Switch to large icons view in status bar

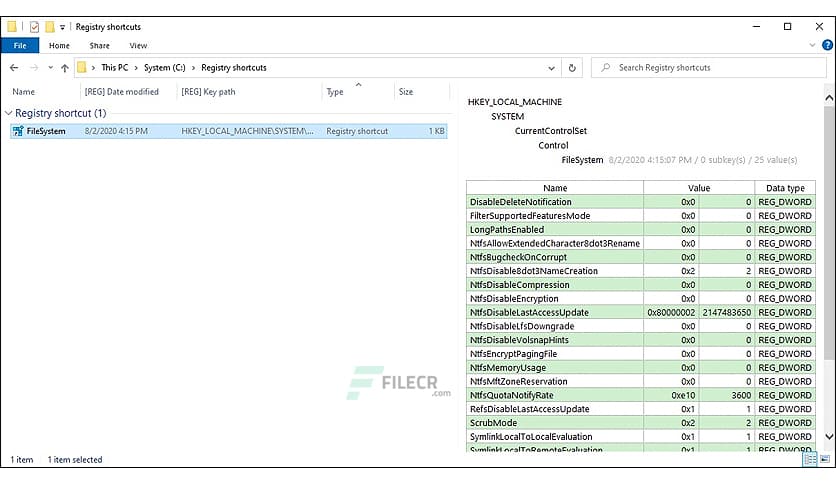point(824,460)
